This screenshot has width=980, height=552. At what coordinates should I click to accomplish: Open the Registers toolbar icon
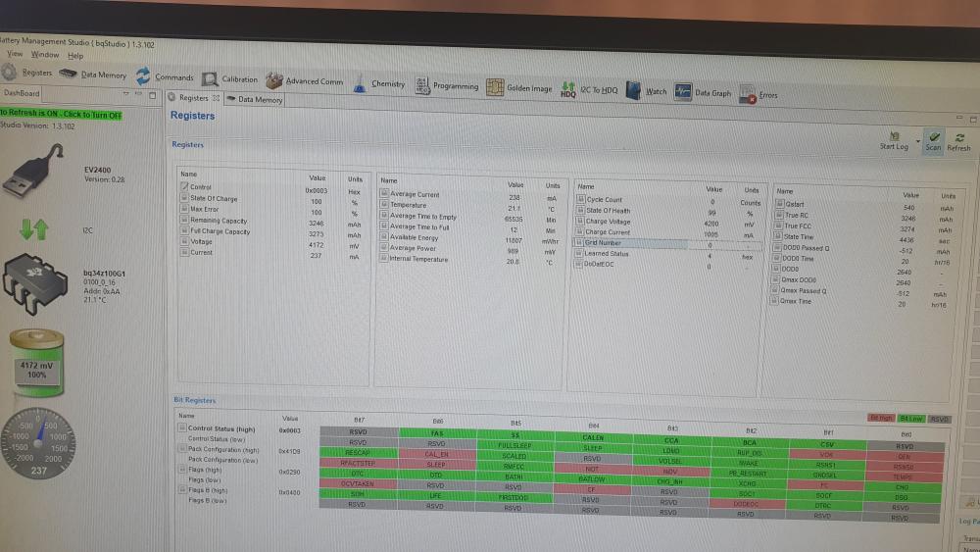click(10, 72)
